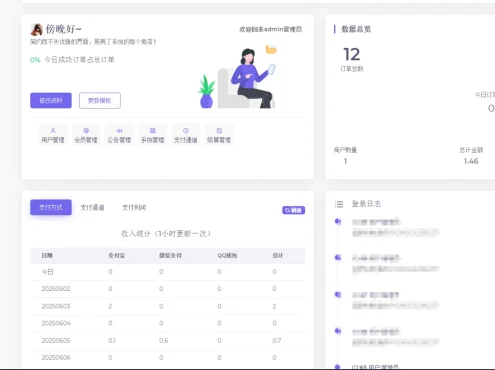Switch to the 支付通道 statistics tab
The height and width of the screenshot is (370, 495).
pos(92,207)
